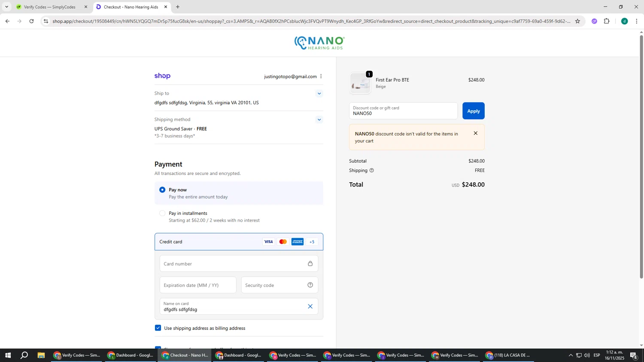Switch to Verify Codes SimplyCodes tab

[49, 7]
